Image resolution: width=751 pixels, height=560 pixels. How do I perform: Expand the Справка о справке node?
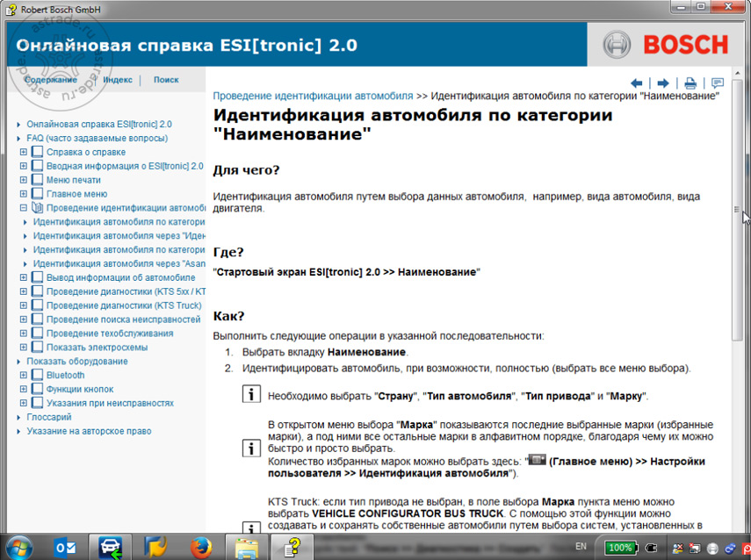coord(23,152)
